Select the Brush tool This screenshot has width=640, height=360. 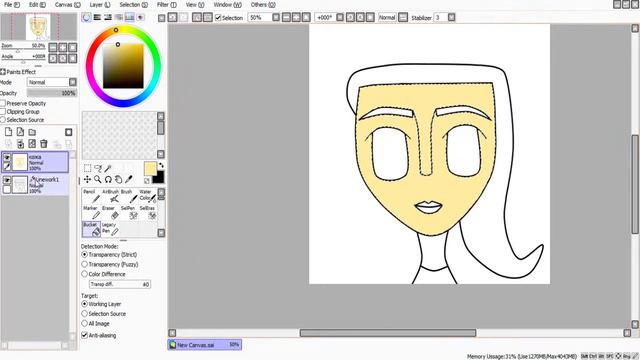coord(129,196)
